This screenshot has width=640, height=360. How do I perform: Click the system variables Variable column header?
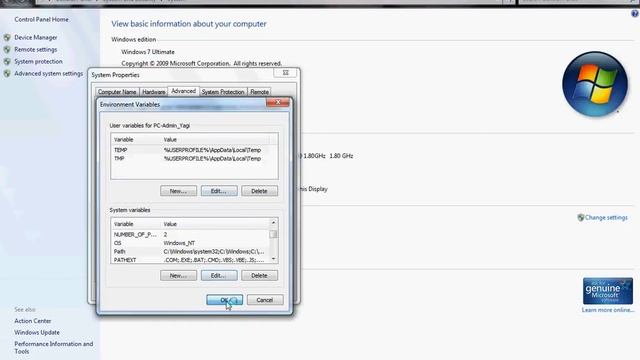pos(136,224)
